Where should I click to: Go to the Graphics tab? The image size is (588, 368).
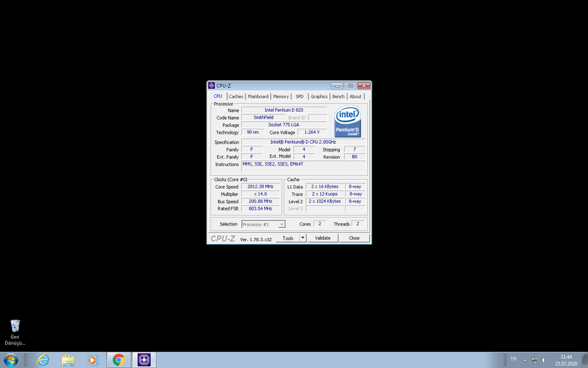(319, 96)
